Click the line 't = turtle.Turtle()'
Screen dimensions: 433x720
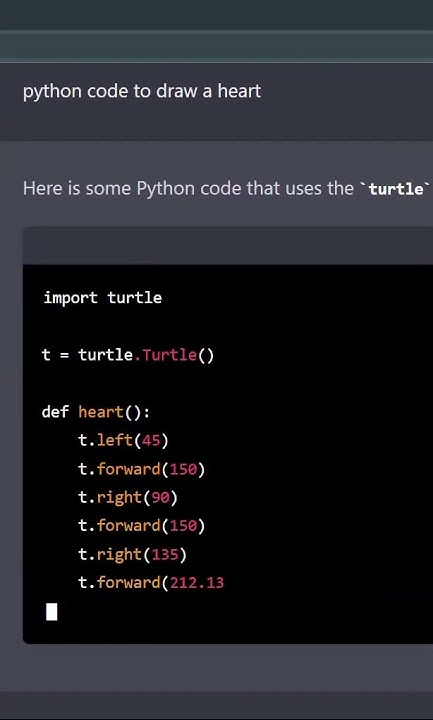[128, 355]
